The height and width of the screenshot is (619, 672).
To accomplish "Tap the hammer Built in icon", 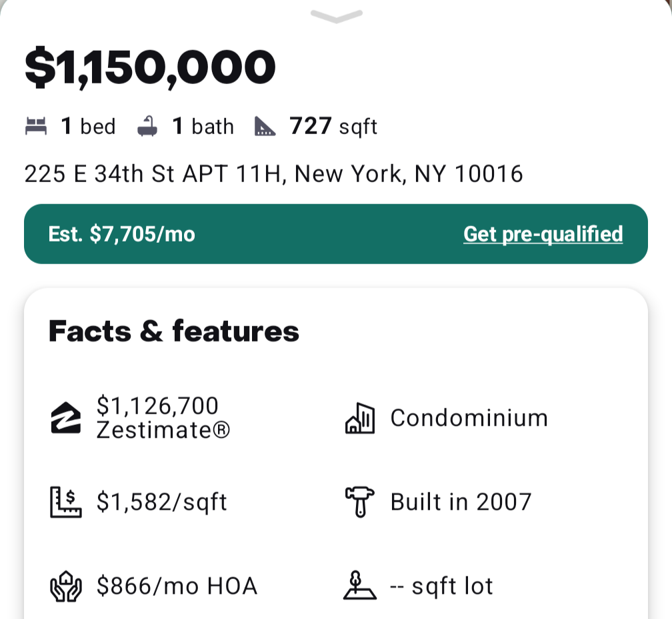I will (360, 502).
